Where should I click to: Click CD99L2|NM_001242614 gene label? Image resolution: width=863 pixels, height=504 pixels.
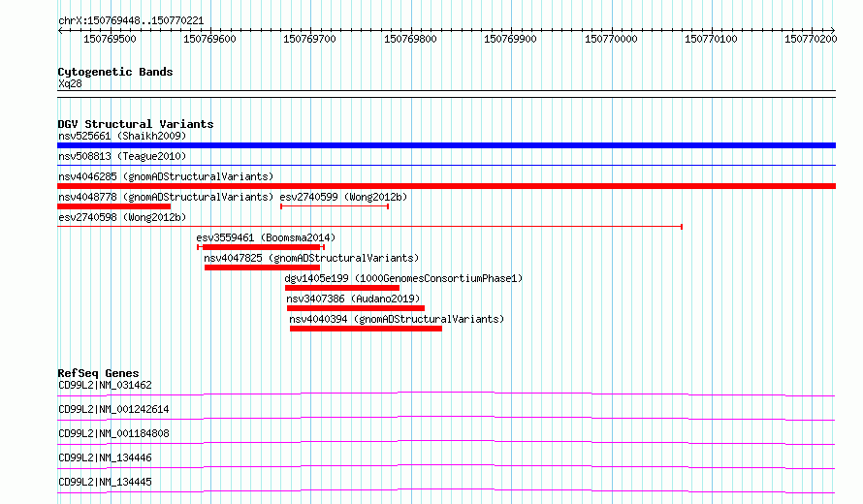click(x=113, y=409)
